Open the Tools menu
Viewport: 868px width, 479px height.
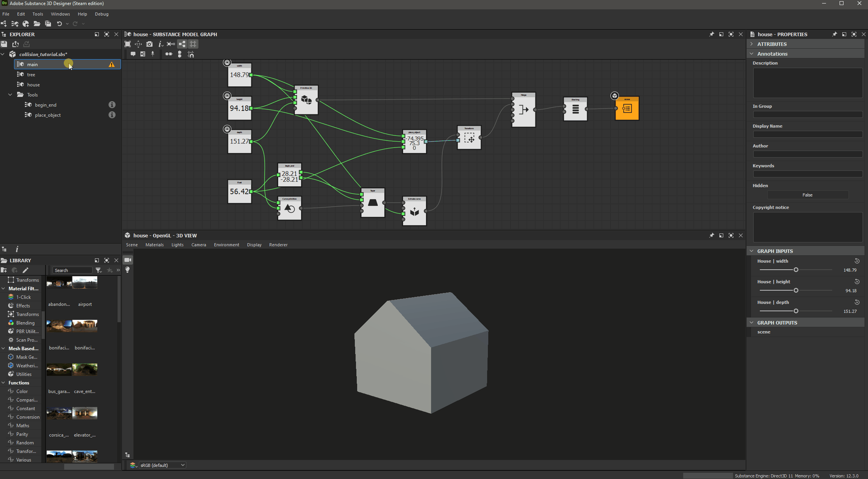(37, 14)
